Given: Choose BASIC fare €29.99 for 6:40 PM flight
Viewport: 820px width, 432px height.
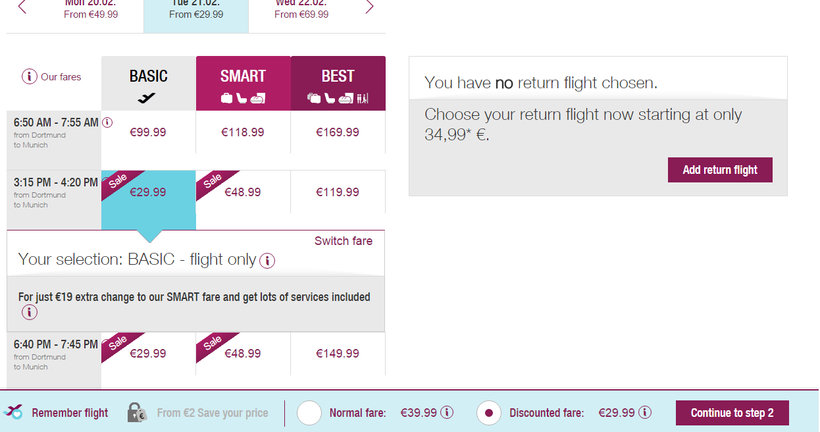Looking at the screenshot, I should click(x=148, y=353).
